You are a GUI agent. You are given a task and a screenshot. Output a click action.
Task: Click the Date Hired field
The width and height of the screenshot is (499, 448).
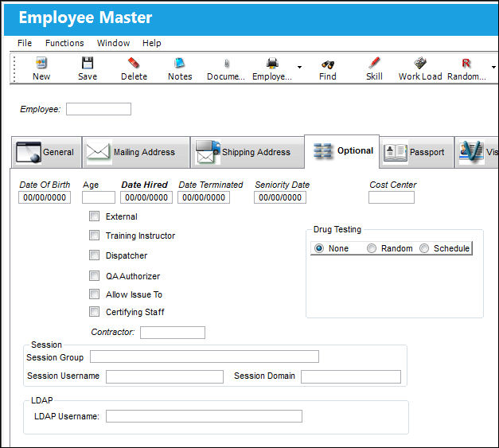146,197
